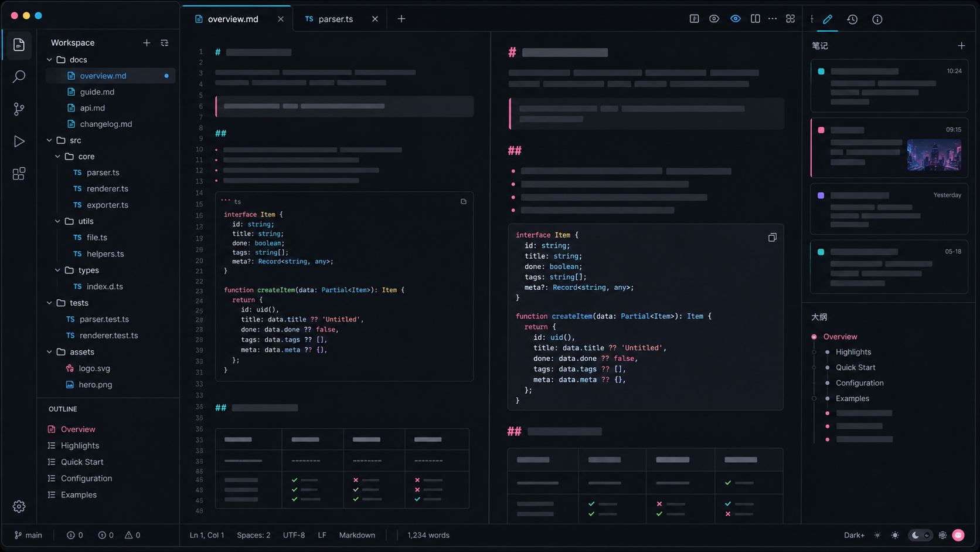
Task: Collapse the docs folder
Action: click(49, 60)
